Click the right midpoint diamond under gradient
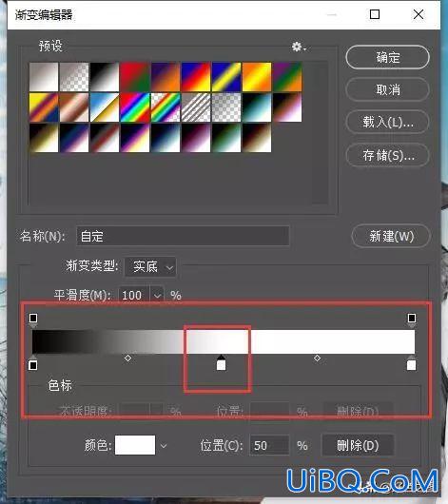448x504 pixels. (317, 359)
